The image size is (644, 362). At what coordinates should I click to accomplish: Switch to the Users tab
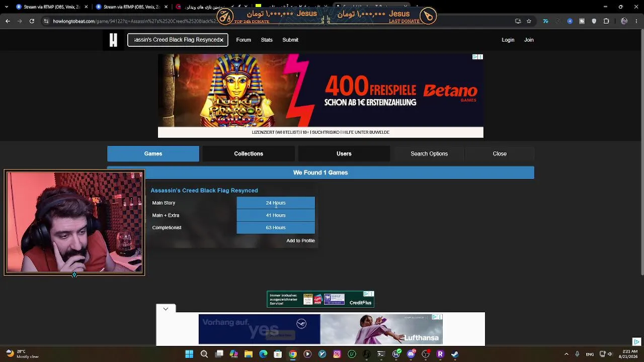pos(344,154)
